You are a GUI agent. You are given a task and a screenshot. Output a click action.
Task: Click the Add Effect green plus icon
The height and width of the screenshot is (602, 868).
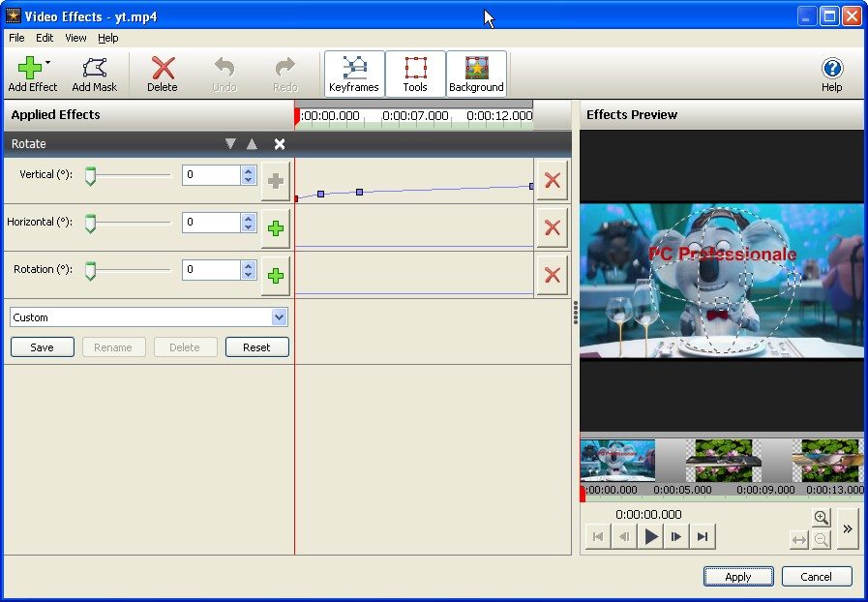click(x=29, y=69)
